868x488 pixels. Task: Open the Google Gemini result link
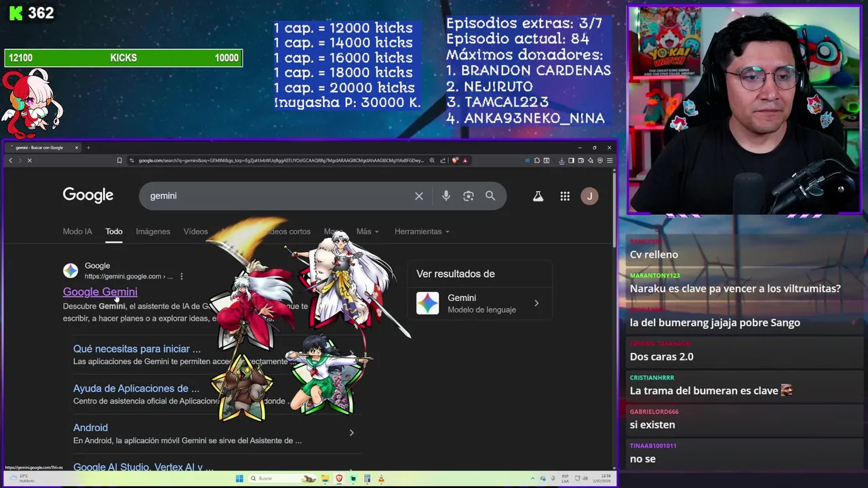coord(100,291)
